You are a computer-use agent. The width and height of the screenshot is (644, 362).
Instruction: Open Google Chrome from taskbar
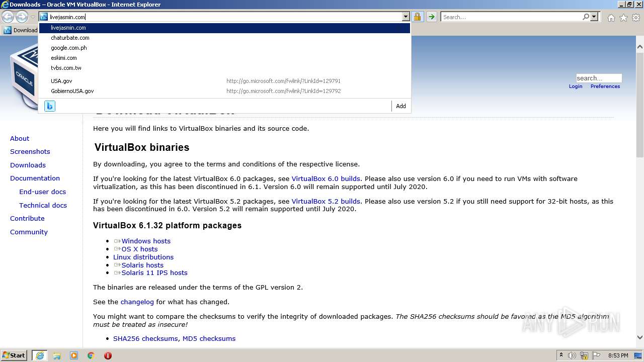pyautogui.click(x=91, y=355)
